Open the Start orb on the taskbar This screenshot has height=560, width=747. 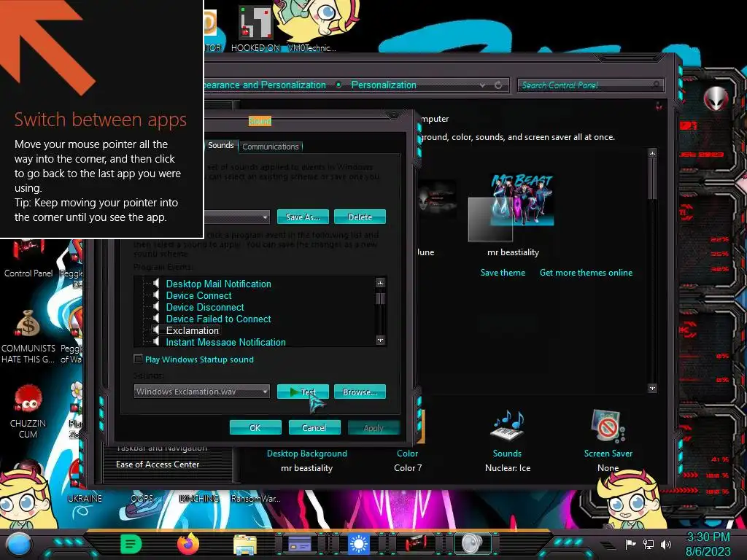coord(19,544)
